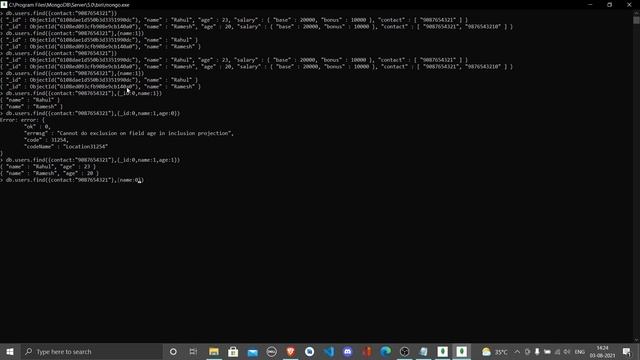Switch to the active MongoDB shell taskbar icon
The height and width of the screenshot is (360, 640).
(x=462, y=351)
